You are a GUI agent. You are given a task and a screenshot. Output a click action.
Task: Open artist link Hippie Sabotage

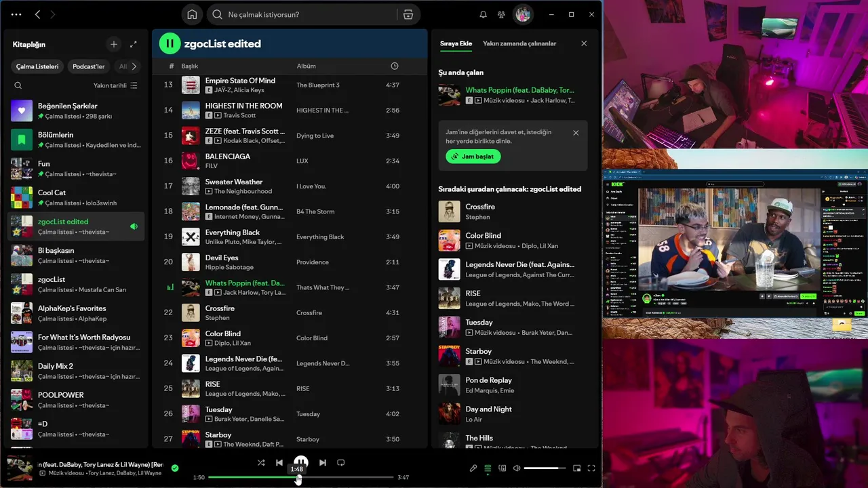click(x=229, y=267)
